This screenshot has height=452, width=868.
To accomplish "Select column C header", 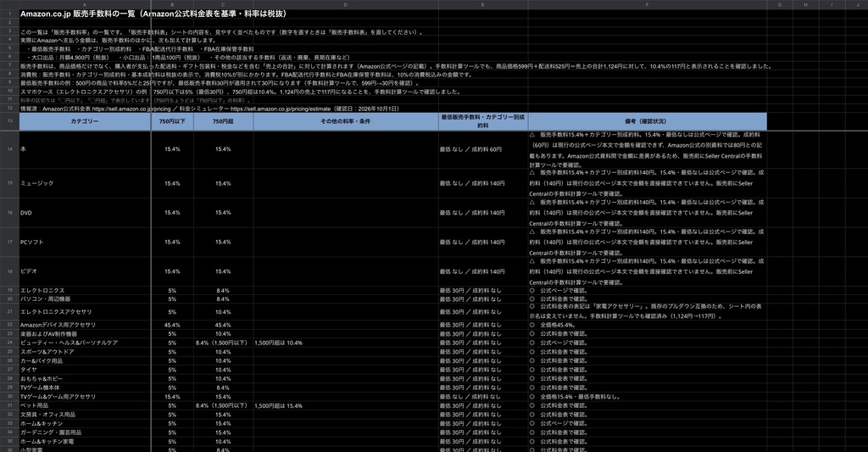I will click(x=223, y=4).
